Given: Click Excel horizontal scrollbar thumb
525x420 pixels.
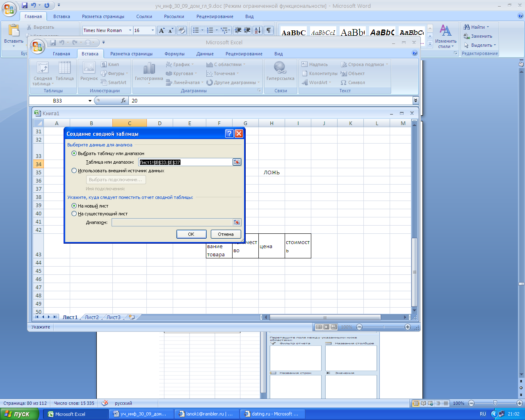Looking at the screenshot, I should (325, 317).
